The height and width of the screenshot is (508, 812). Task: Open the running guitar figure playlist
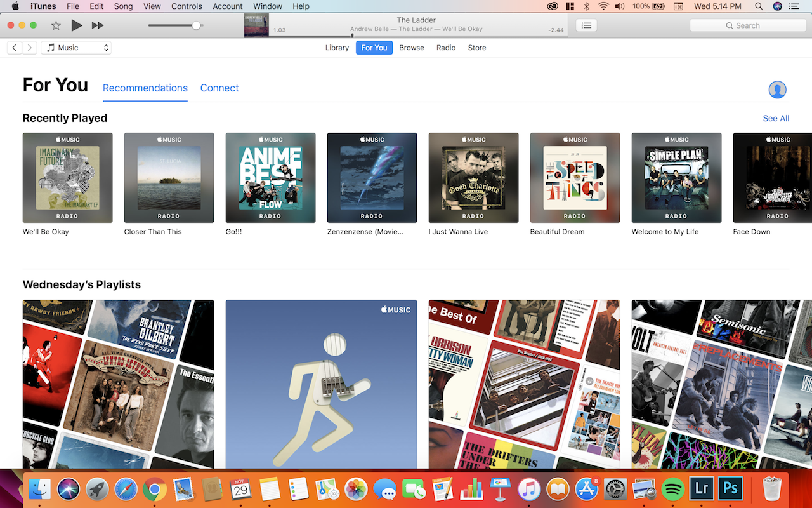[x=321, y=384]
